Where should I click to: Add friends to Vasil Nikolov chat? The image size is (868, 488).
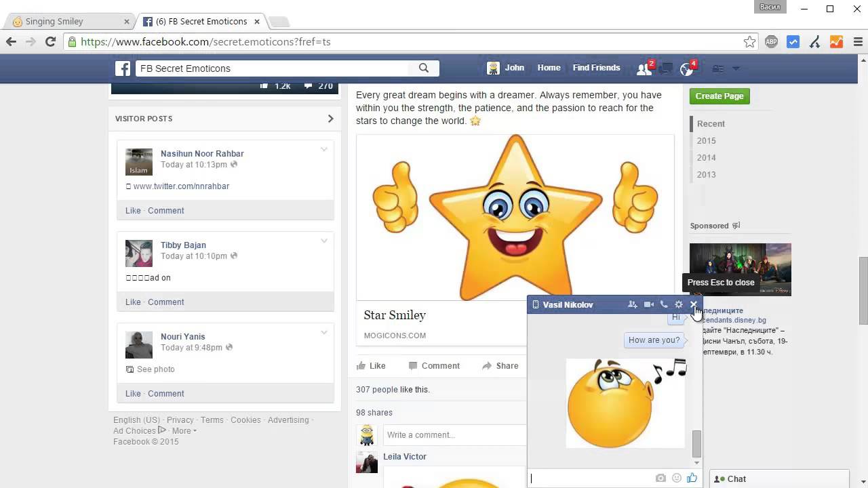coord(633,305)
